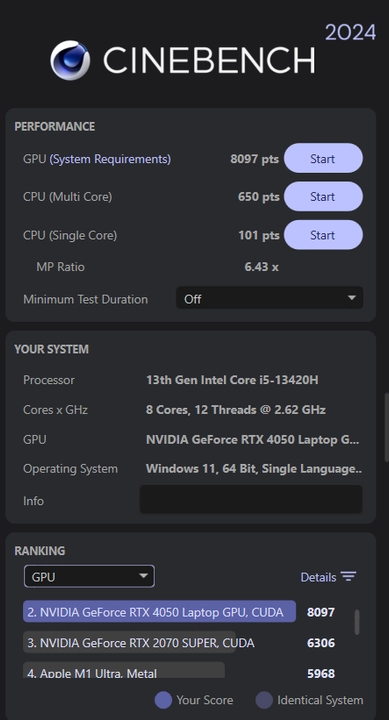Image resolution: width=389 pixels, height=720 pixels.
Task: Click the main window vertical scrollbar
Action: (386, 427)
